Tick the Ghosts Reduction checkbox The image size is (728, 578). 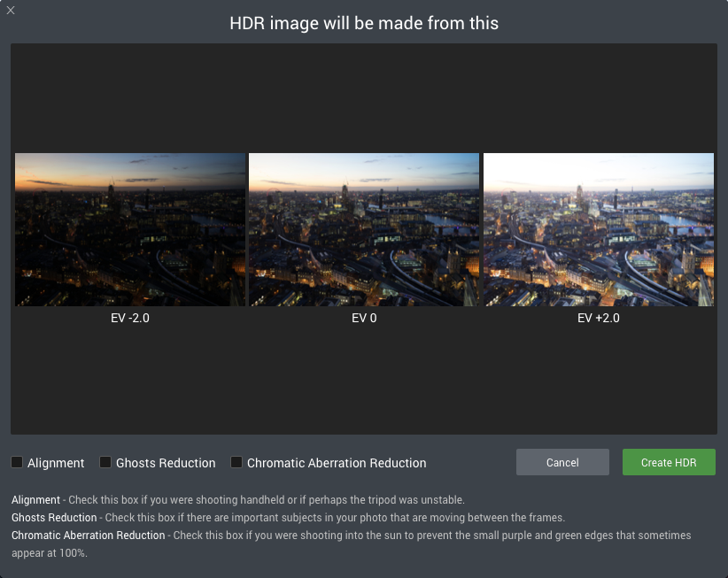(x=105, y=462)
